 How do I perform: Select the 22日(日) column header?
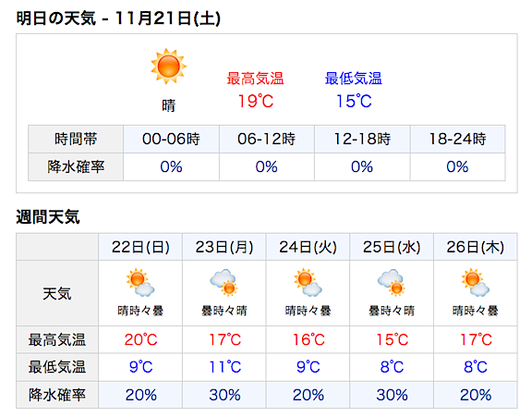140,247
